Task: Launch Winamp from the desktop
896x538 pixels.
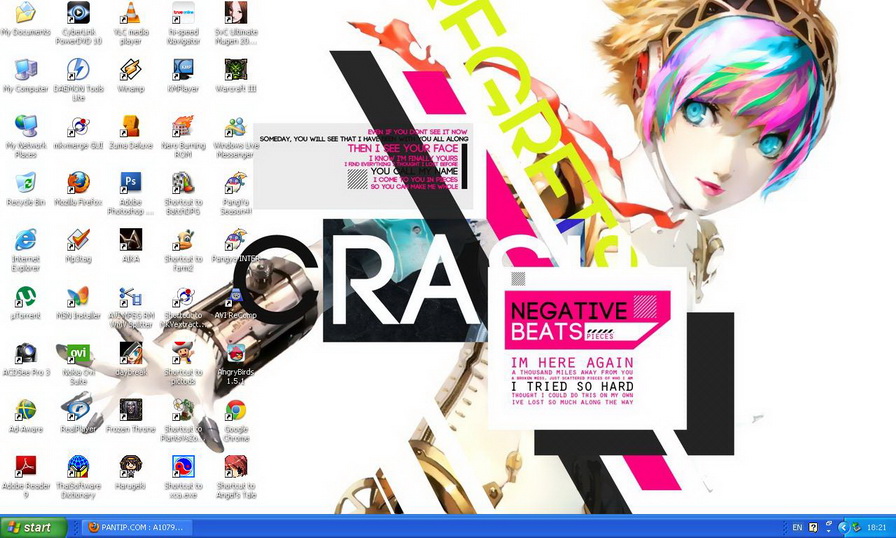Action: (131, 70)
